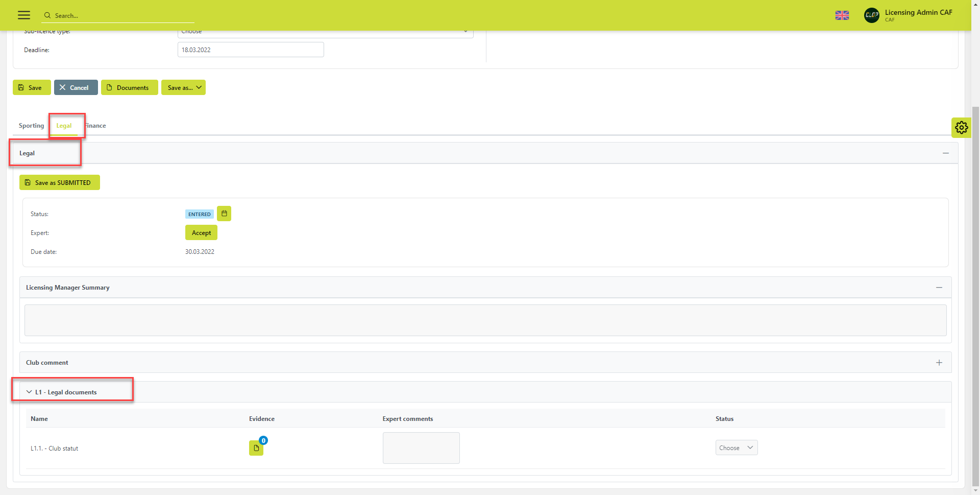Viewport: 980px width, 495px height.
Task: Click the Deadline date input field
Action: coord(250,50)
